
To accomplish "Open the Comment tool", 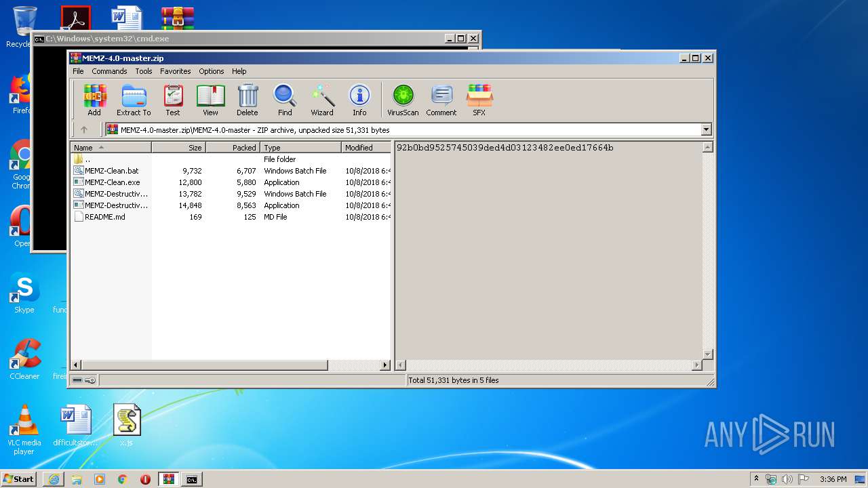I will [441, 100].
